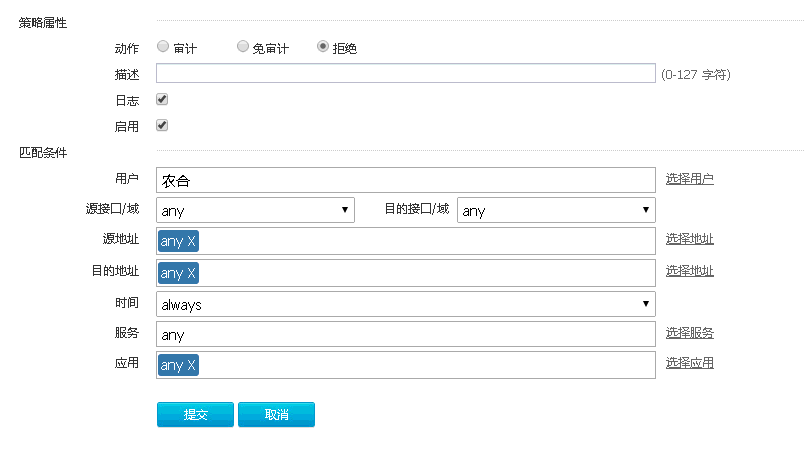Image resolution: width=804 pixels, height=472 pixels.
Task: Expand the 时间 dropdown showing always
Action: (405, 304)
